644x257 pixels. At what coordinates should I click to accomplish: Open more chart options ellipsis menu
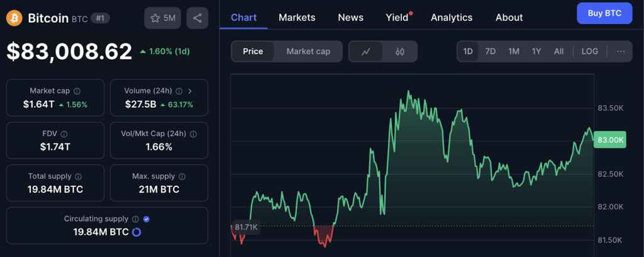click(620, 52)
